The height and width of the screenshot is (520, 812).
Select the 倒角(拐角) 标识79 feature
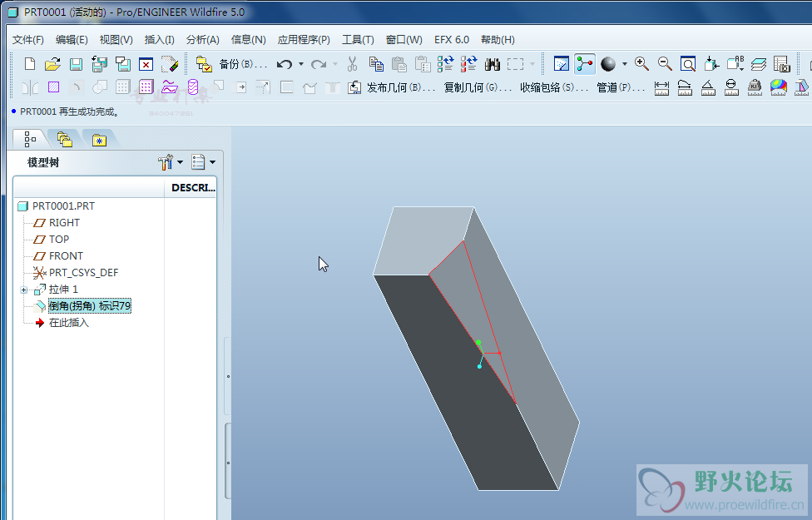point(90,306)
